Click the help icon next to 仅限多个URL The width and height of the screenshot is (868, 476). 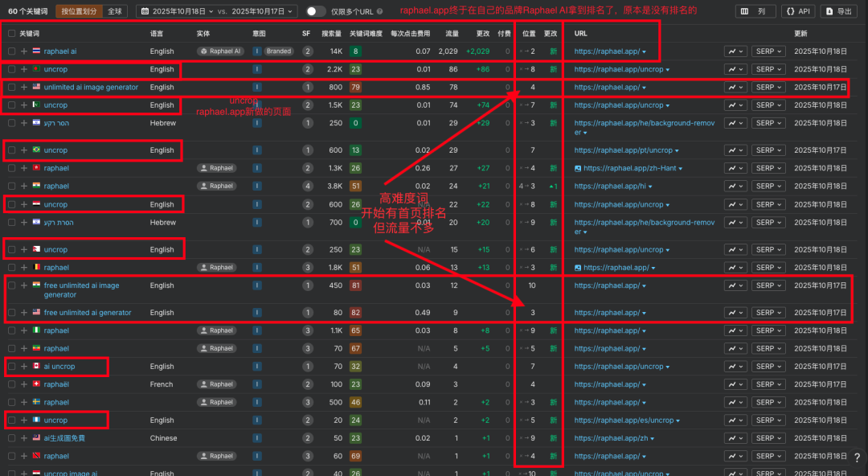(x=379, y=11)
